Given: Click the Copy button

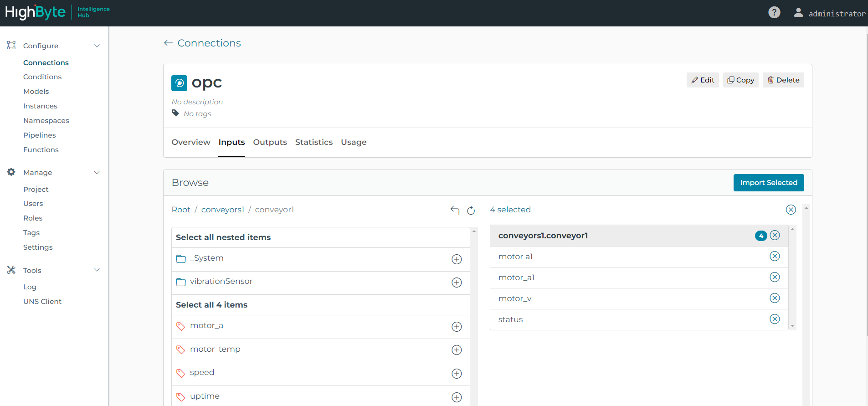Looking at the screenshot, I should (x=740, y=80).
